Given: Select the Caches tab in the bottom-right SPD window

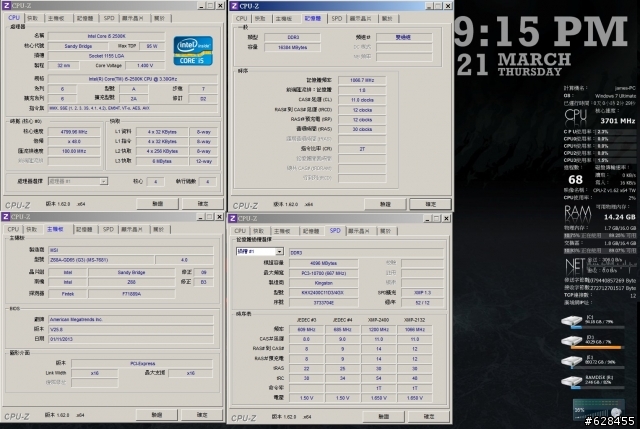Looking at the screenshot, I should tap(259, 231).
